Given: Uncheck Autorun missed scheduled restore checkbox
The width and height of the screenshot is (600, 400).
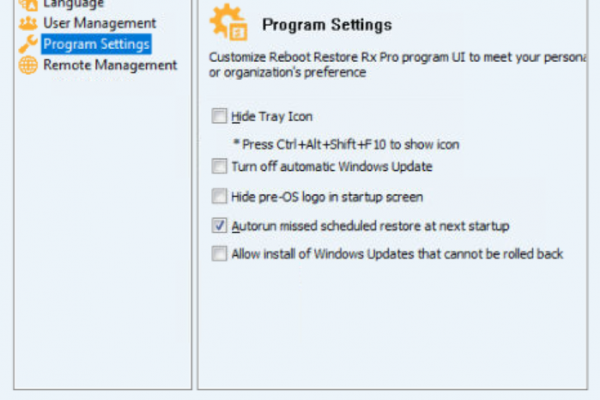Looking at the screenshot, I should 219,225.
